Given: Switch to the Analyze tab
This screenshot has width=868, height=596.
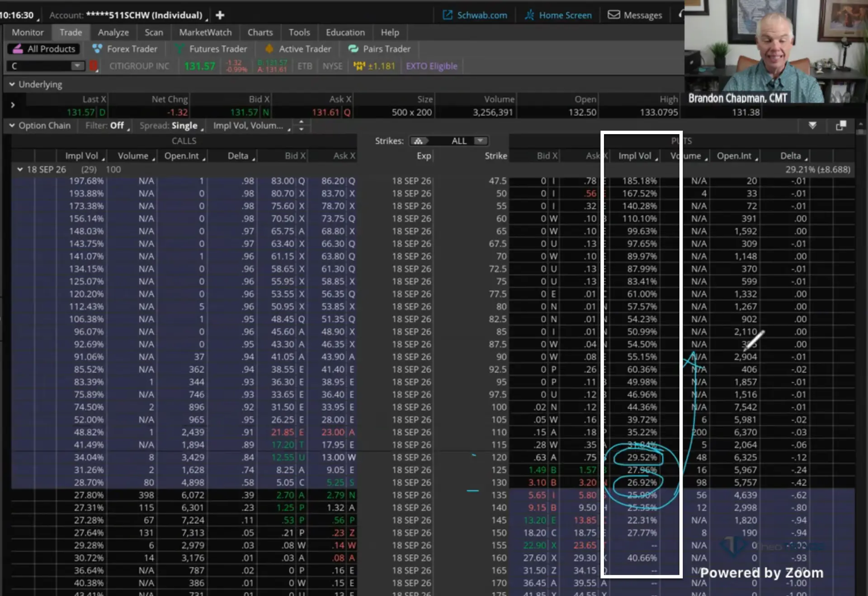Looking at the screenshot, I should point(113,33).
